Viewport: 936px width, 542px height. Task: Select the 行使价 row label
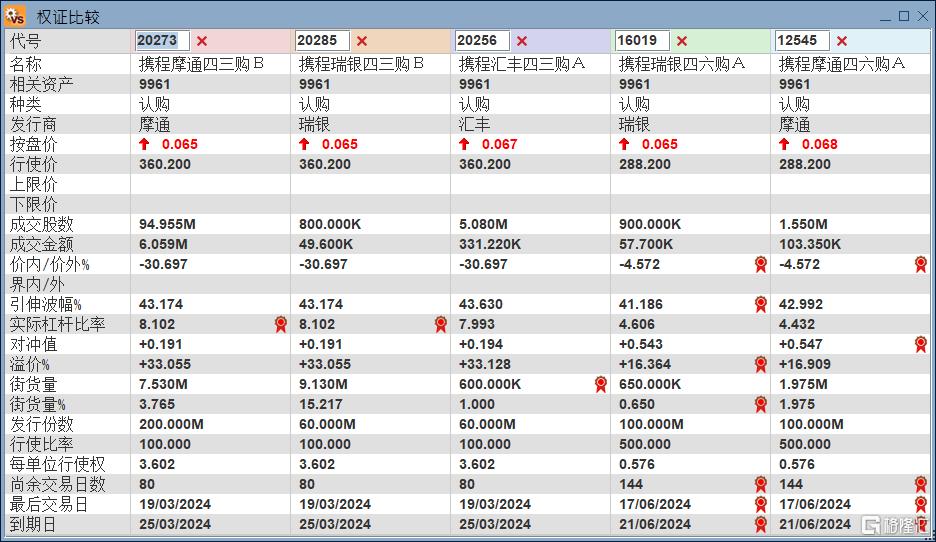point(33,164)
